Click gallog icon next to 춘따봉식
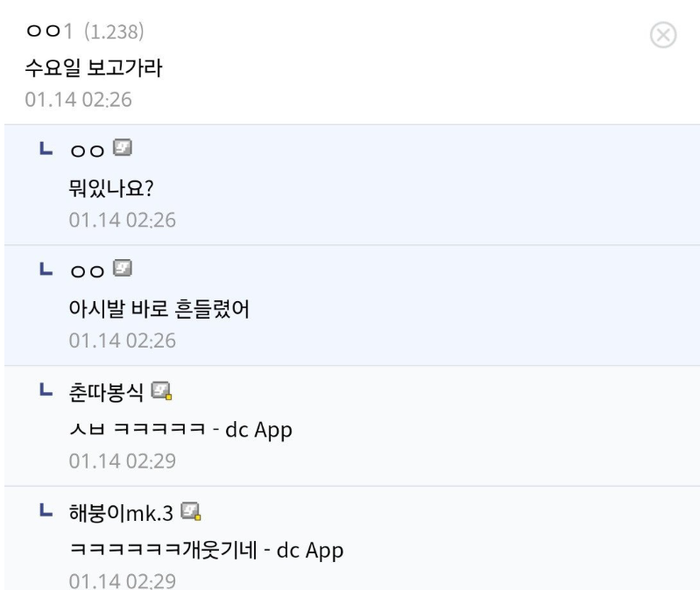 pyautogui.click(x=160, y=390)
